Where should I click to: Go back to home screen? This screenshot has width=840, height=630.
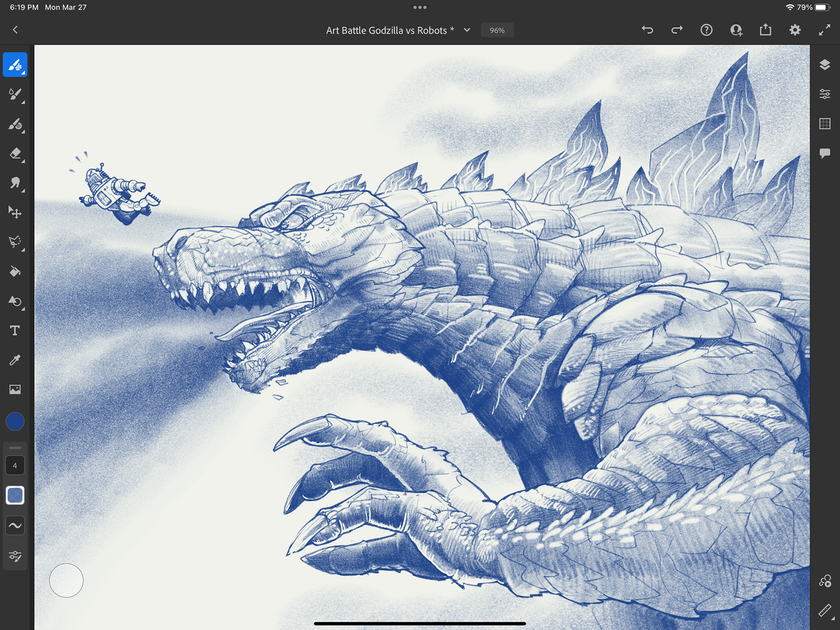pos(15,30)
